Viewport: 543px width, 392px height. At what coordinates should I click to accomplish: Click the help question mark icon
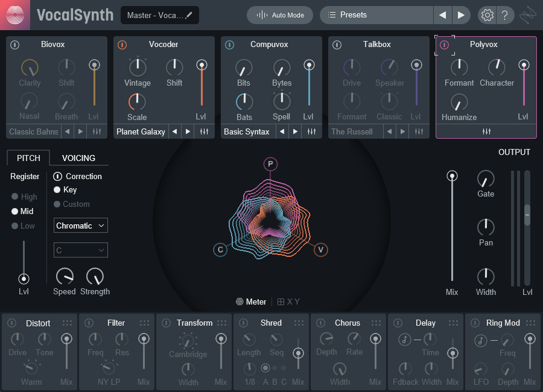(x=505, y=15)
